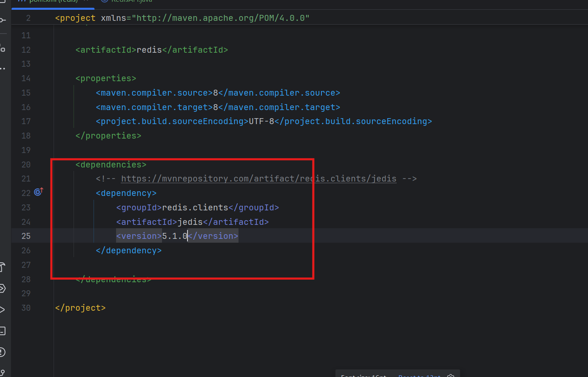Click line number 30 in the gutter
588x377 pixels.
pos(26,308)
